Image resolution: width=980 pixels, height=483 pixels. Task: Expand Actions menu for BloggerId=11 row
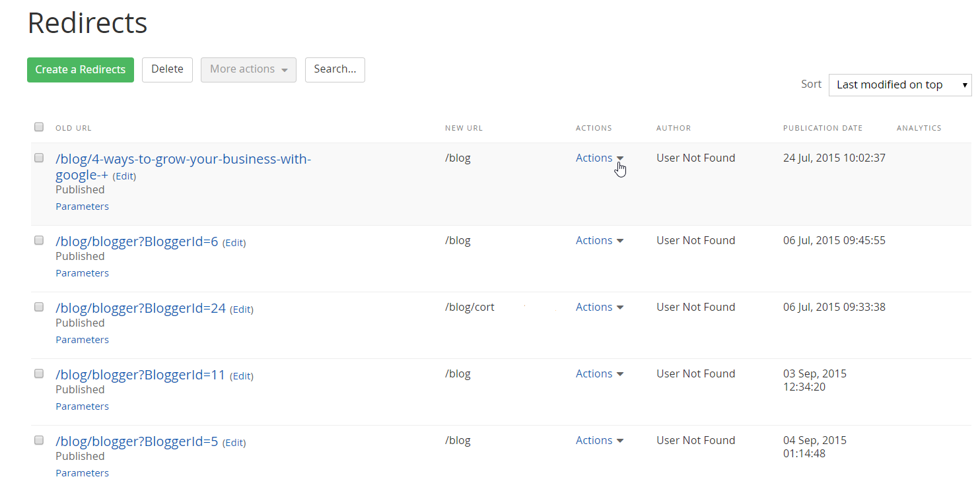click(600, 373)
